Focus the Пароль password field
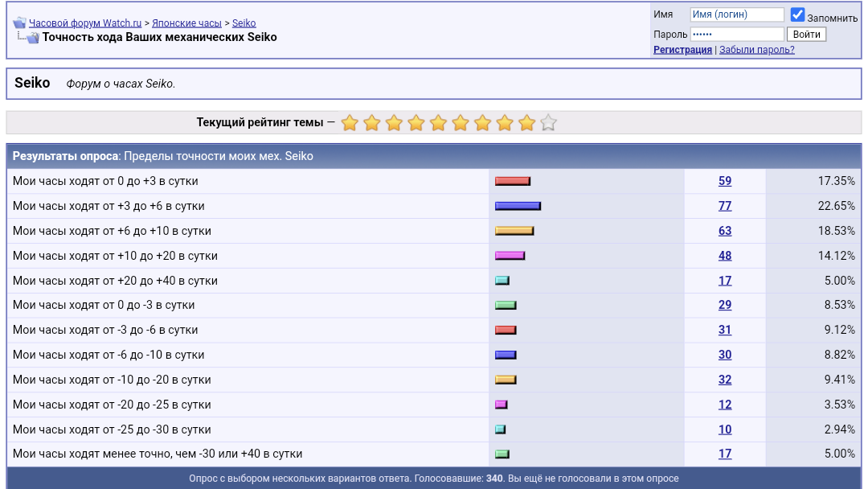The image size is (868, 489). click(737, 35)
